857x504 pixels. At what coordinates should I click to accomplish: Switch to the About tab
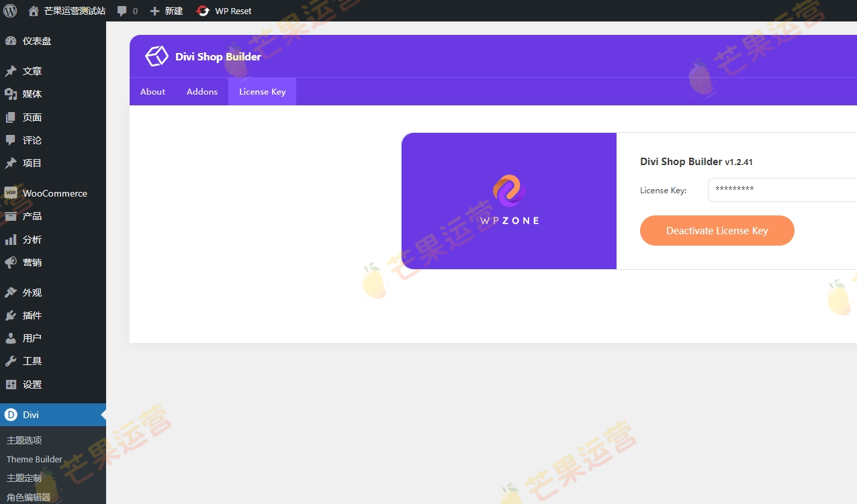click(x=152, y=91)
